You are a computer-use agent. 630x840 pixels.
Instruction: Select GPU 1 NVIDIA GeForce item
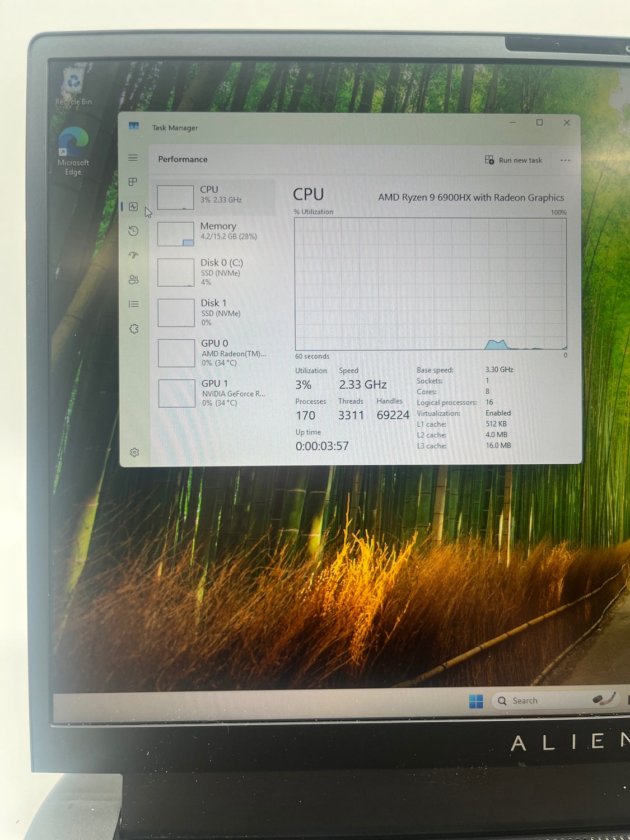[217, 393]
